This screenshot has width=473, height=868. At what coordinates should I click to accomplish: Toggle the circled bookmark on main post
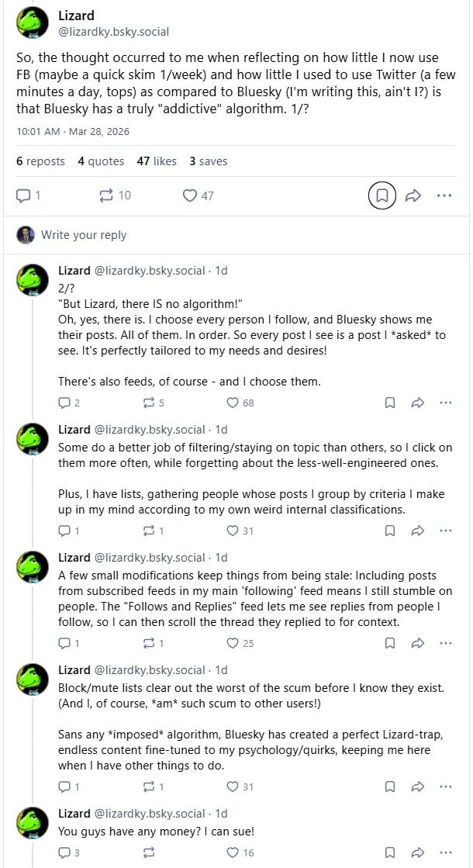382,195
